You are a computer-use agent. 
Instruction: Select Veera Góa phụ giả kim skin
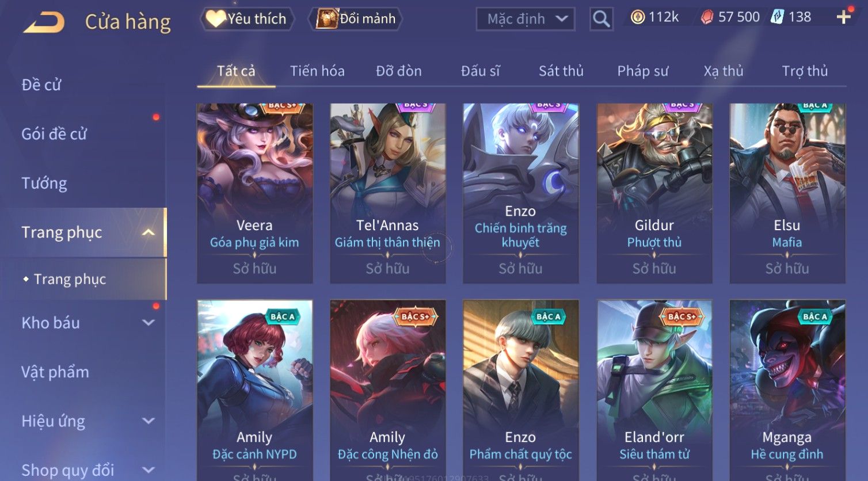click(x=254, y=193)
